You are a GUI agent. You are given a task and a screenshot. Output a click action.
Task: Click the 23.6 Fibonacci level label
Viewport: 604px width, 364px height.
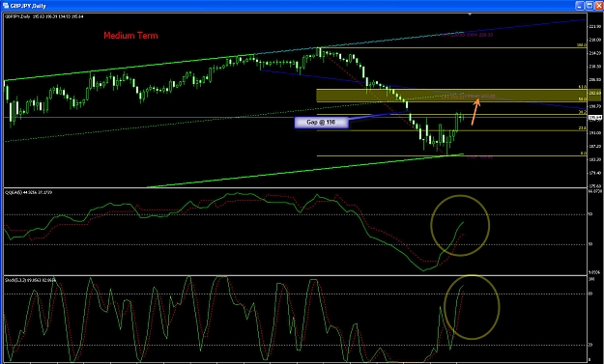tap(583, 128)
